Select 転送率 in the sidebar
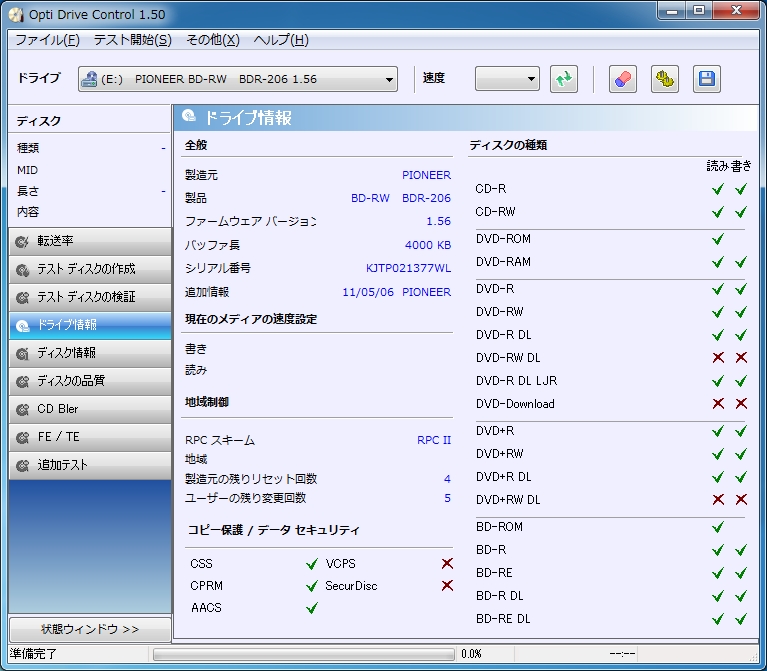 [x=90, y=241]
